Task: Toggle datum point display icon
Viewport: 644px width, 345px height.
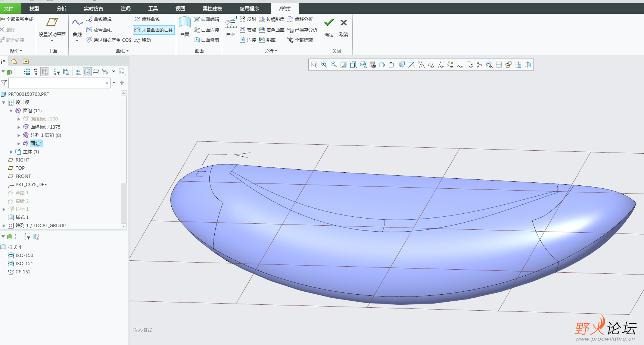Action: (x=450, y=65)
